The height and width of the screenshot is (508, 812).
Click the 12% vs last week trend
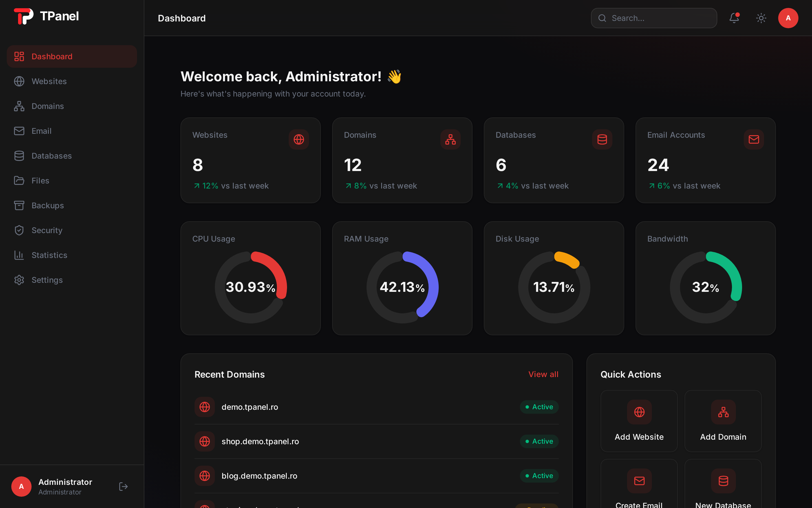[231, 186]
